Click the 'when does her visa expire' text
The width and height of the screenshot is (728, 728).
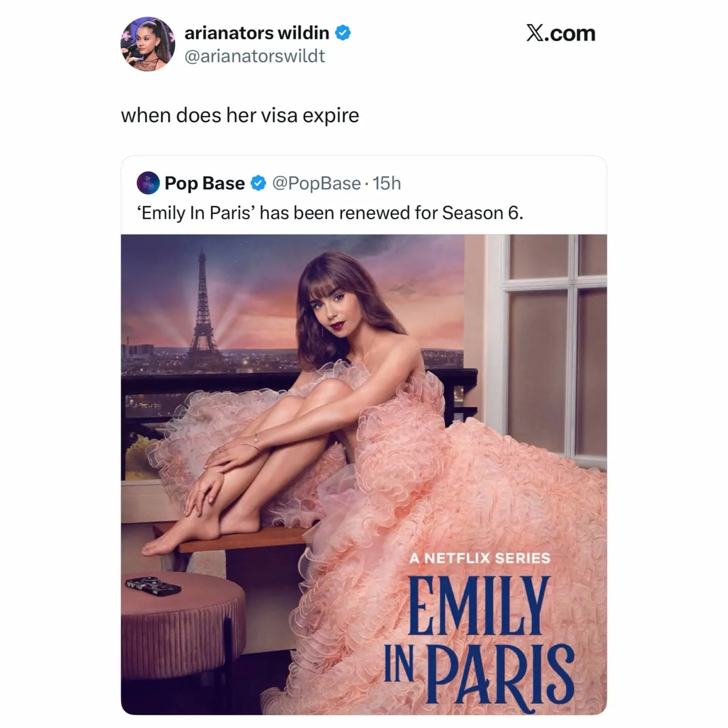[x=240, y=115]
